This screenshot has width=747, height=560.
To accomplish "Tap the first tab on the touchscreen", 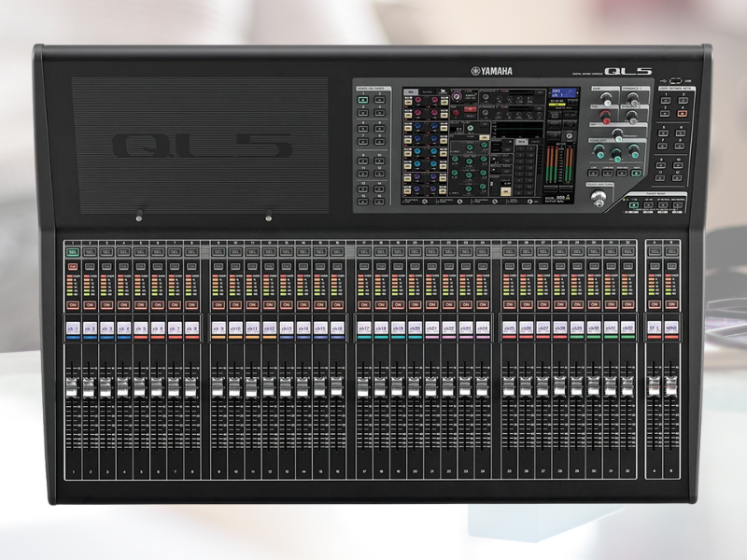I will point(411,91).
